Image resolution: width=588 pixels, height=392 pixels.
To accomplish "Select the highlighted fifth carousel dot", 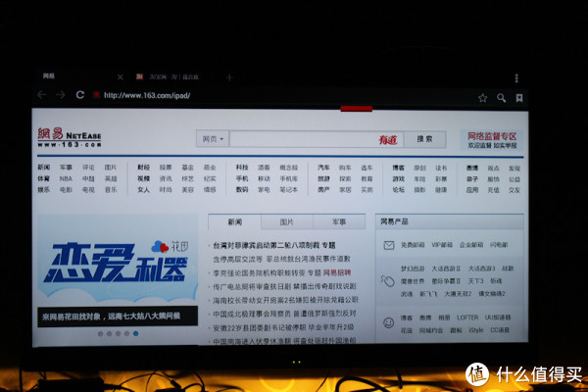I will coord(136,333).
